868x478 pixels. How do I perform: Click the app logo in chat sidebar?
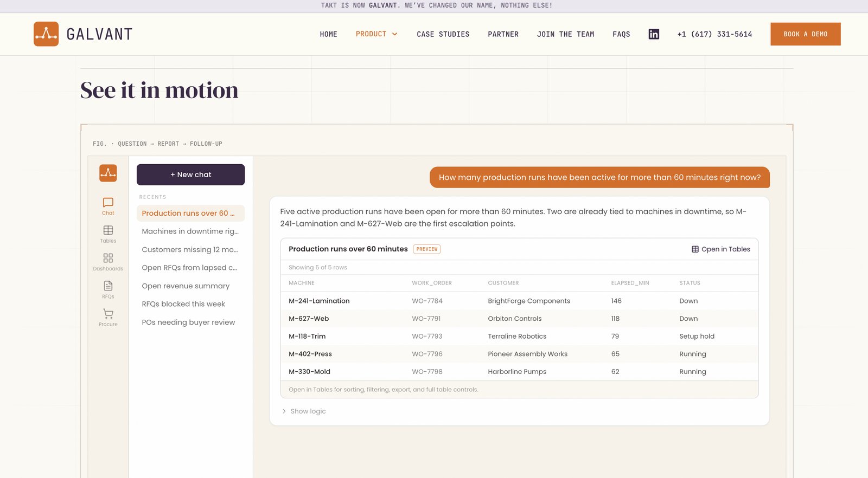click(108, 173)
